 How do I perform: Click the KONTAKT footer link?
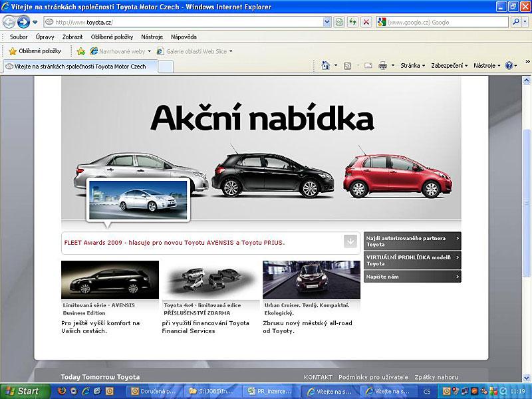tap(318, 377)
